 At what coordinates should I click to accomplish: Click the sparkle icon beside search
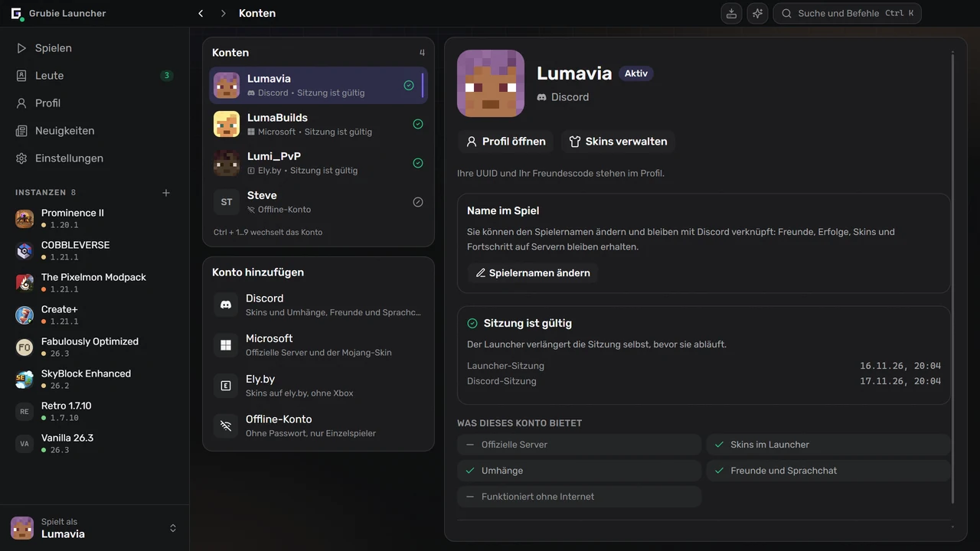click(x=757, y=13)
